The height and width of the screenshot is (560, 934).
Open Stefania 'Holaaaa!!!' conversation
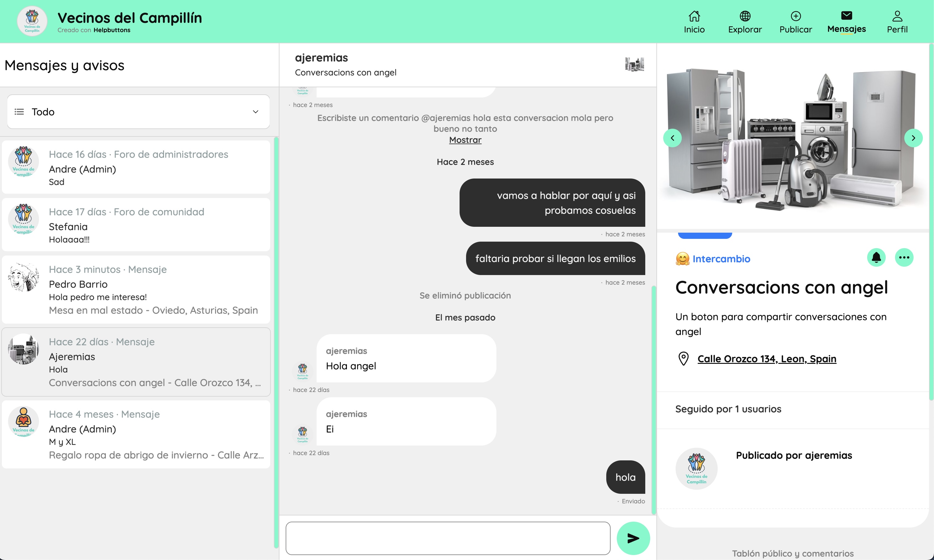click(136, 225)
